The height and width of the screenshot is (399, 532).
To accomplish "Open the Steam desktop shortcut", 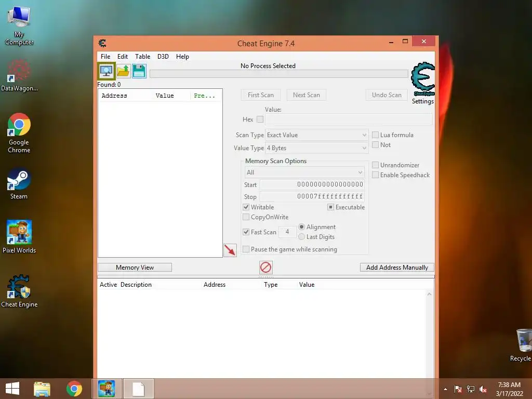I will [19, 183].
